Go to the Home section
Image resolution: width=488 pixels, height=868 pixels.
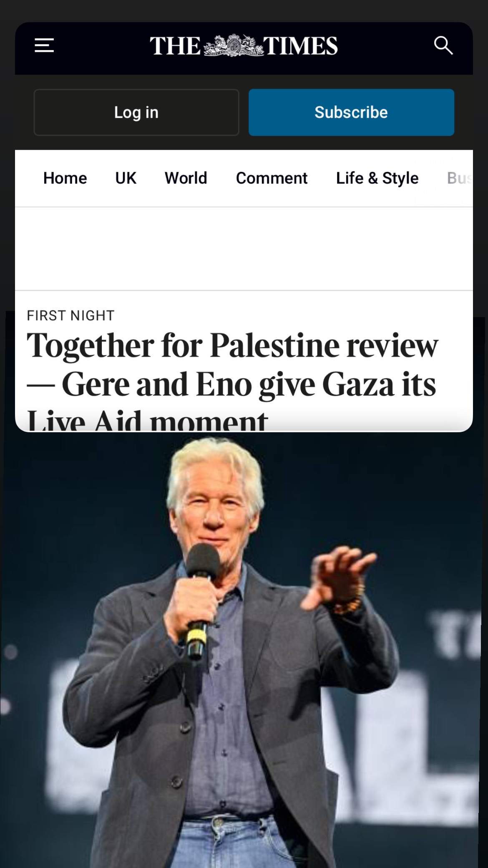coord(65,178)
